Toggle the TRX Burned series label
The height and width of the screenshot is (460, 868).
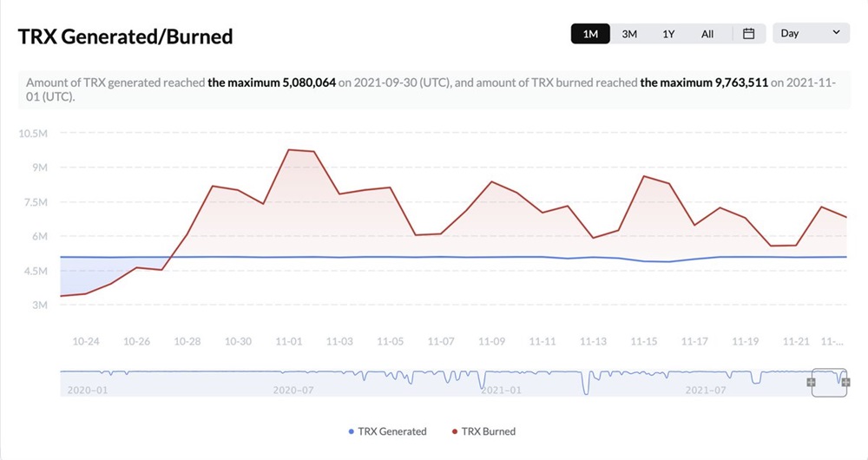click(x=489, y=431)
